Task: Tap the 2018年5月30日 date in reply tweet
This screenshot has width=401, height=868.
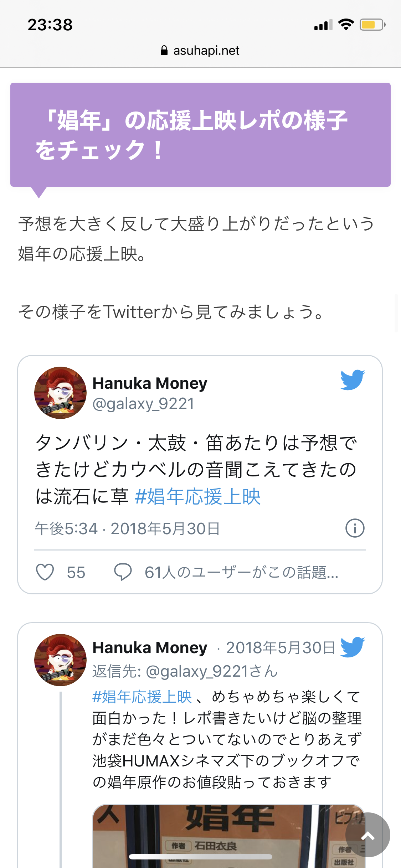Action: pyautogui.click(x=281, y=647)
